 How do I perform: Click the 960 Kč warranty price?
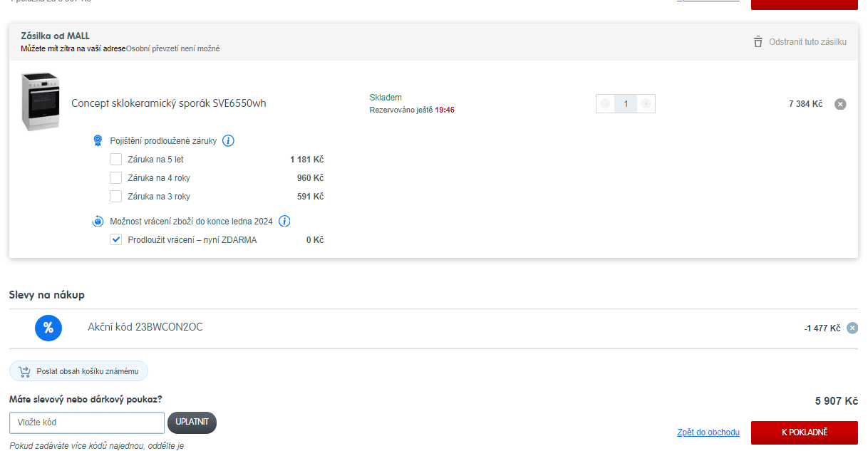(x=311, y=178)
